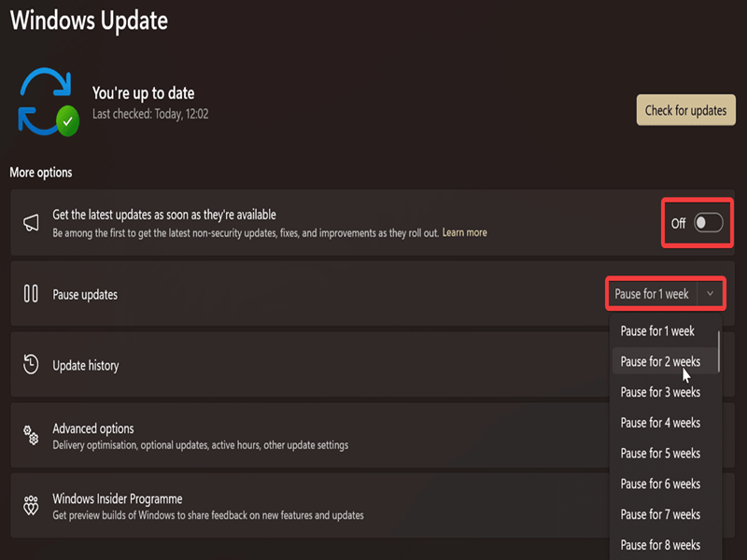Click the Check for updates button

(686, 110)
